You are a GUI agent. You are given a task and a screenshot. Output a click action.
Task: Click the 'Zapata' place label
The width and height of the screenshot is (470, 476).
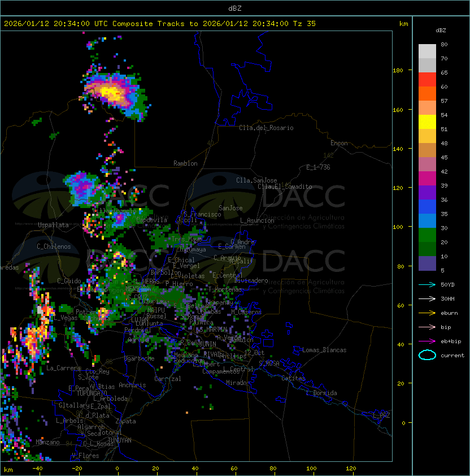125,421
